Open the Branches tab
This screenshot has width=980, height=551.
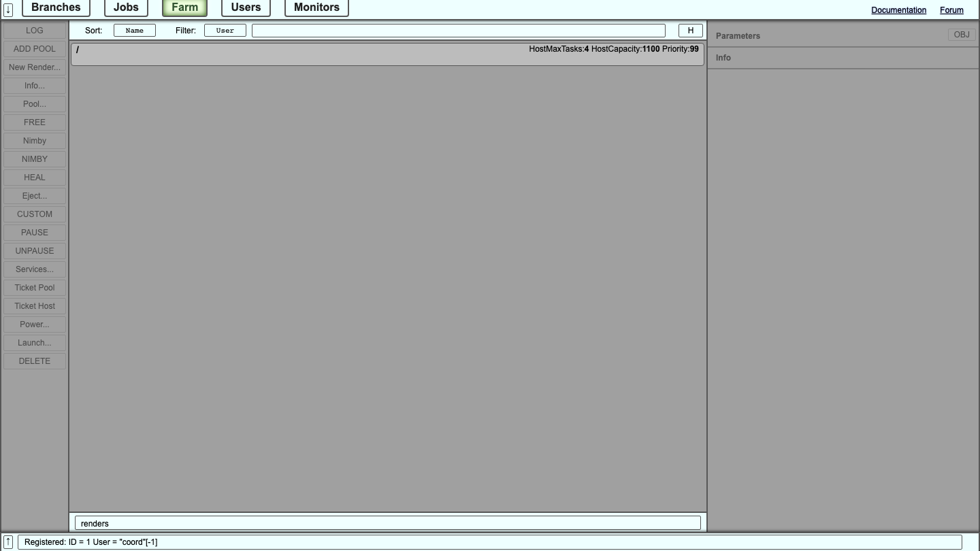pos(56,7)
